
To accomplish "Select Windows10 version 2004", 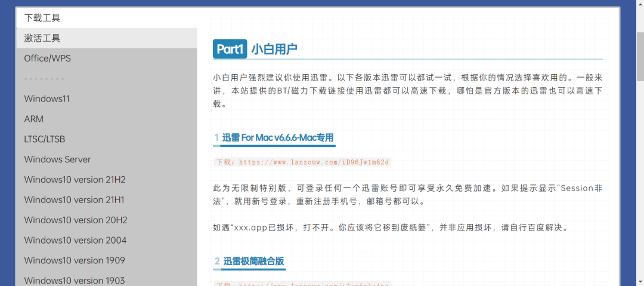I will [107, 240].
